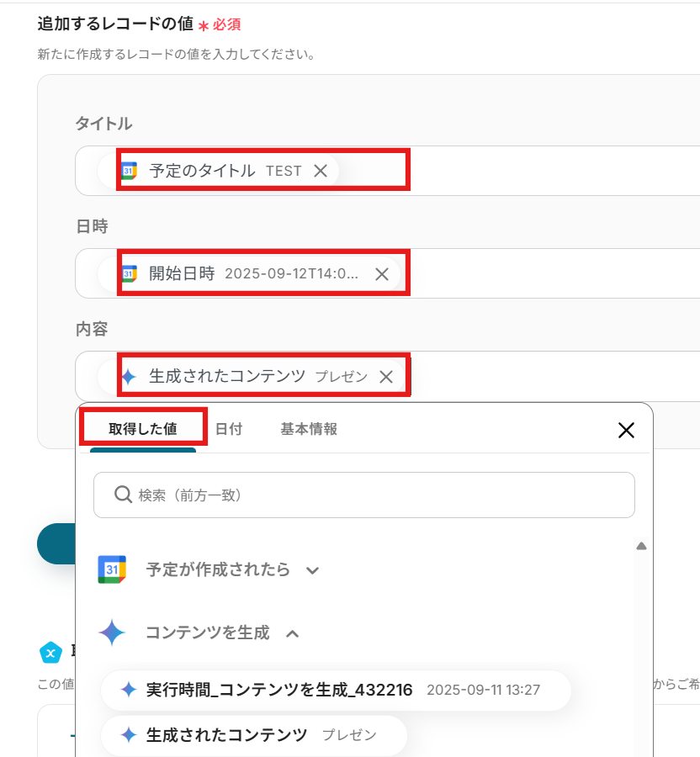The width and height of the screenshot is (700, 757).
Task: Select 生成されたコンテンツ プレゼン value from list
Action: coord(254,735)
